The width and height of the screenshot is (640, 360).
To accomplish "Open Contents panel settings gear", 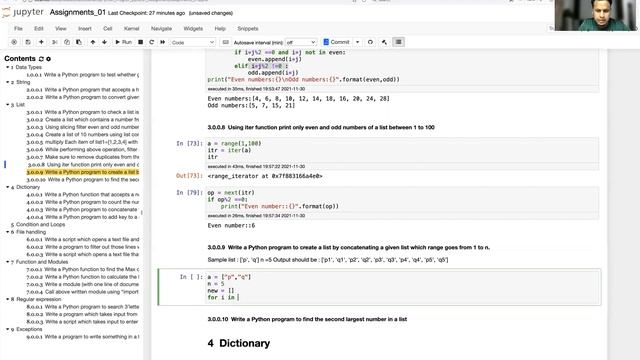I will pos(49,59).
